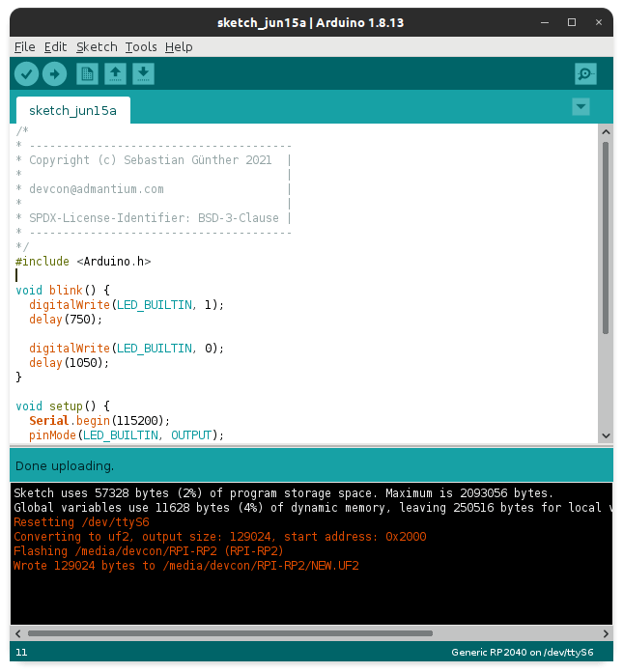
Task: Create a new sketch file icon
Action: click(x=87, y=73)
